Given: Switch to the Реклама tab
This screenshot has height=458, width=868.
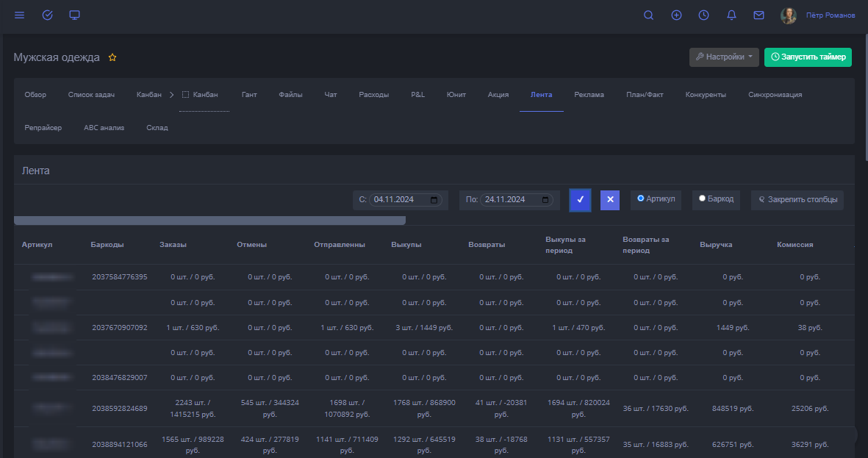Looking at the screenshot, I should pos(589,95).
